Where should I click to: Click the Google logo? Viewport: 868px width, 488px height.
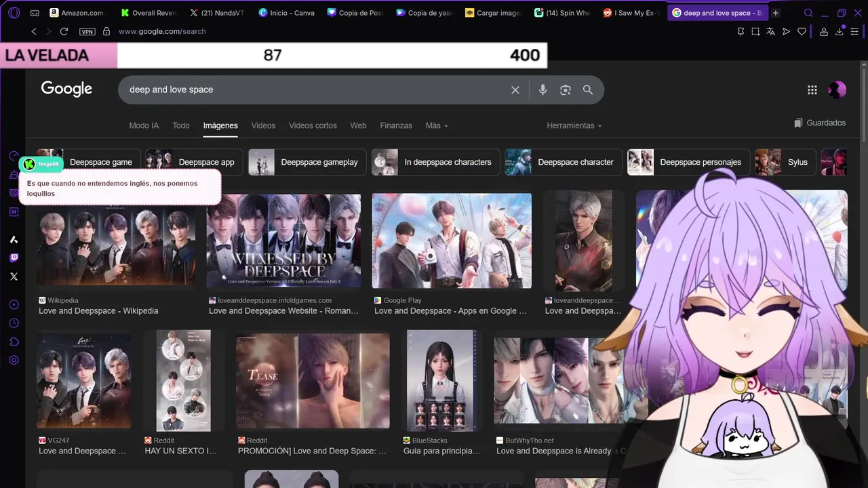66,89
